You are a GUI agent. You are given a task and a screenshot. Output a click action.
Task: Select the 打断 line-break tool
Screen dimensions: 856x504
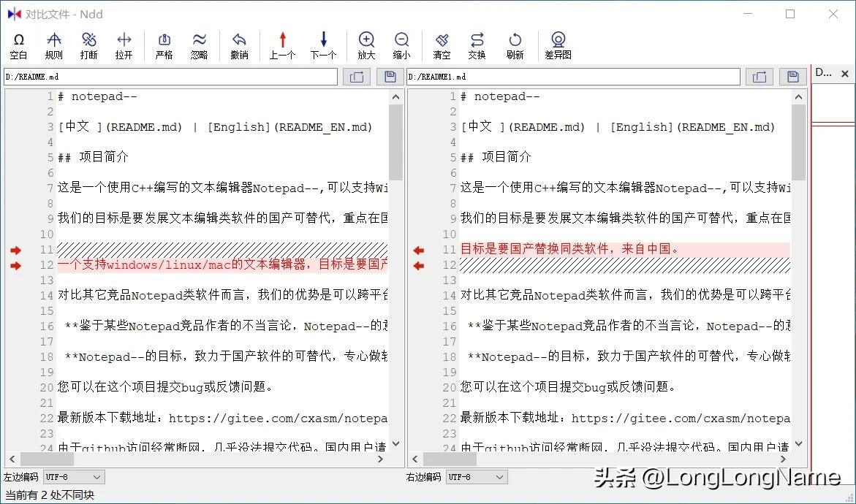(88, 44)
